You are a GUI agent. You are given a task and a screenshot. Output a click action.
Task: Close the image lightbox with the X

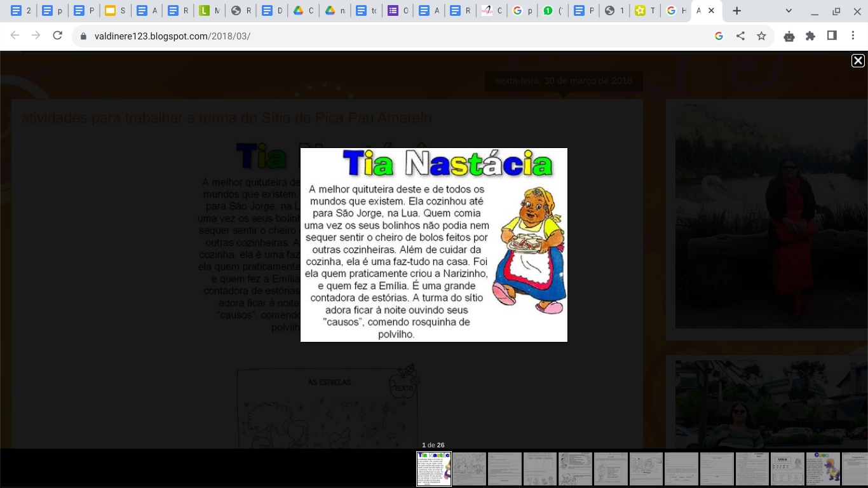(x=858, y=60)
